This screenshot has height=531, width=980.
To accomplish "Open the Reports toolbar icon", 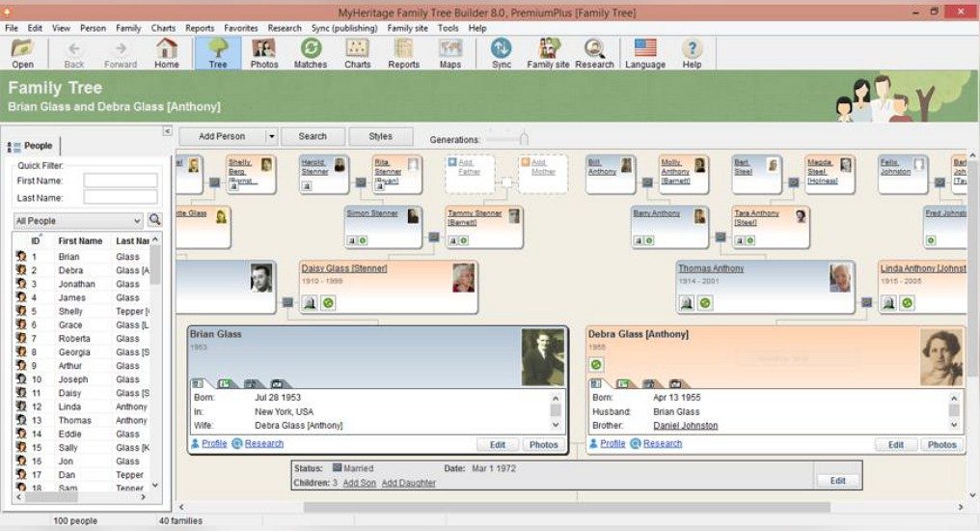I will 404,53.
